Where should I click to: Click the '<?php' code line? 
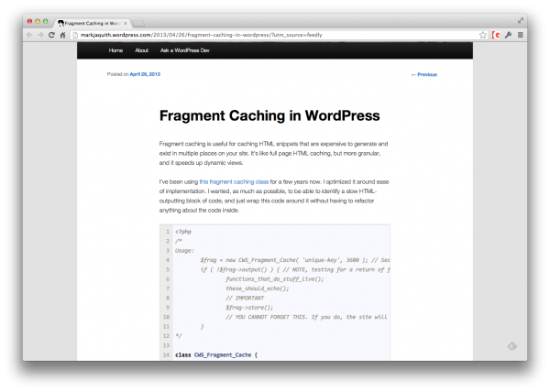point(183,232)
